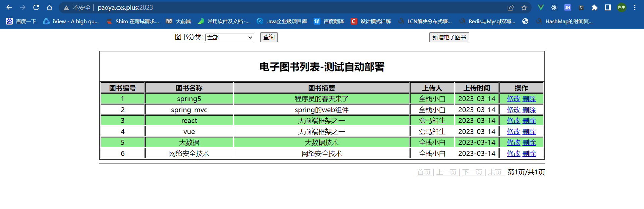Reload the current page
This screenshot has height=209, width=644.
[x=36, y=7]
